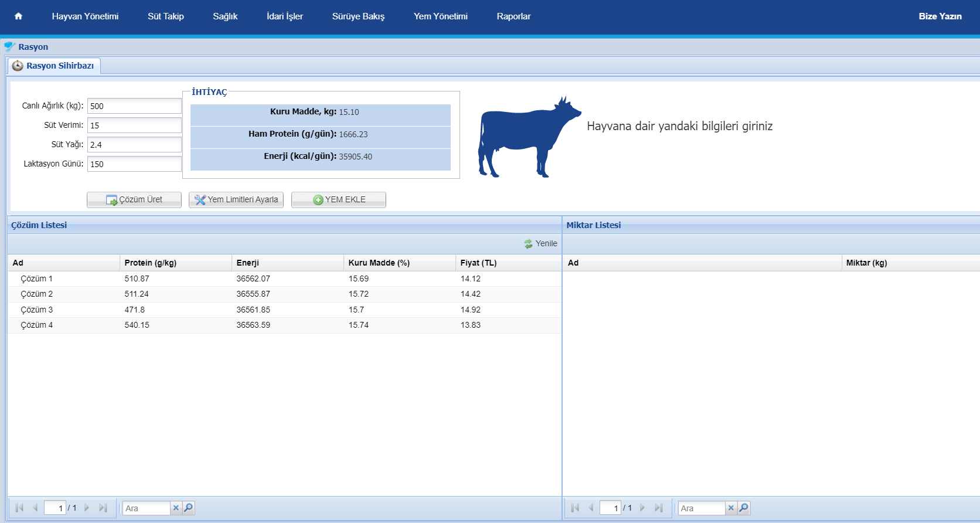The image size is (980, 523).
Task: Click the Canlı Ağırlık input field
Action: (134, 106)
